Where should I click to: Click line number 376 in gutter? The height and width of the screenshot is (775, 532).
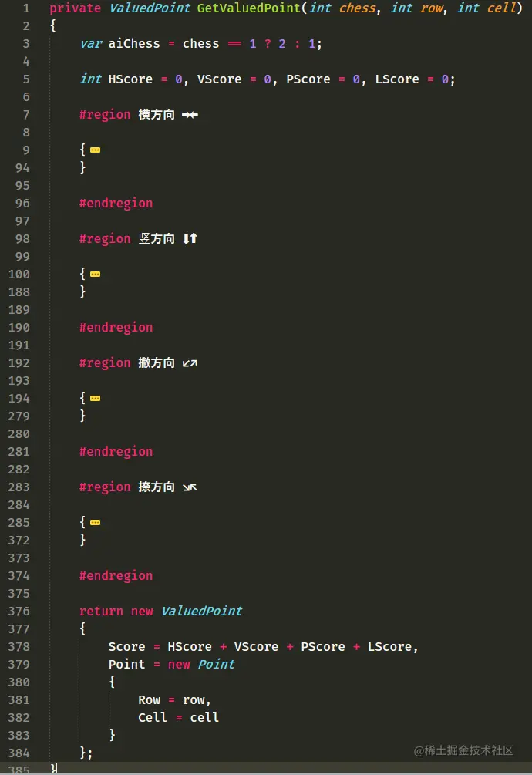click(19, 612)
